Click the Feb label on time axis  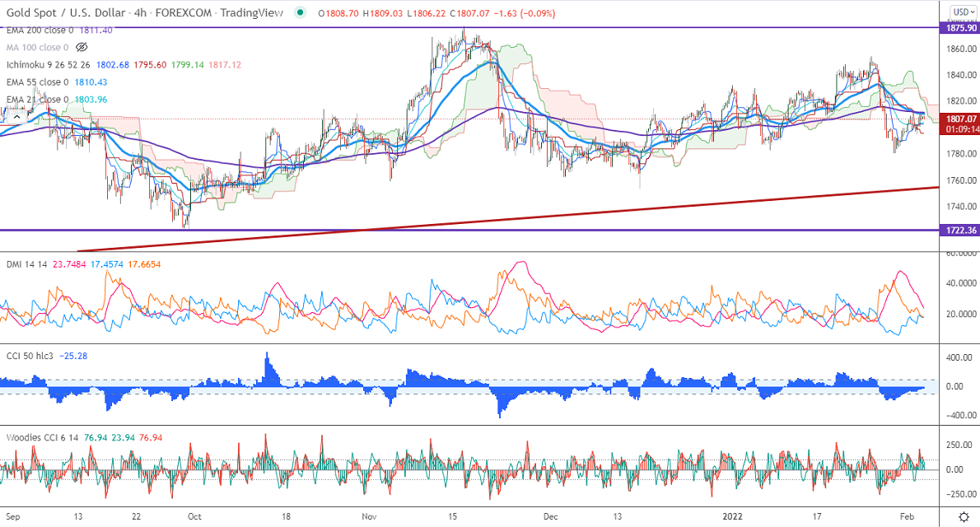click(x=907, y=517)
